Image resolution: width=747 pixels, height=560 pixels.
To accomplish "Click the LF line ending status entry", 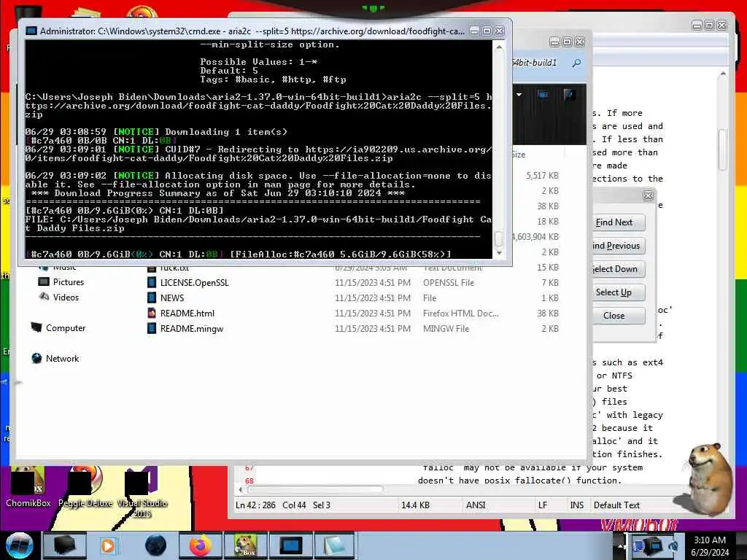I will (543, 505).
